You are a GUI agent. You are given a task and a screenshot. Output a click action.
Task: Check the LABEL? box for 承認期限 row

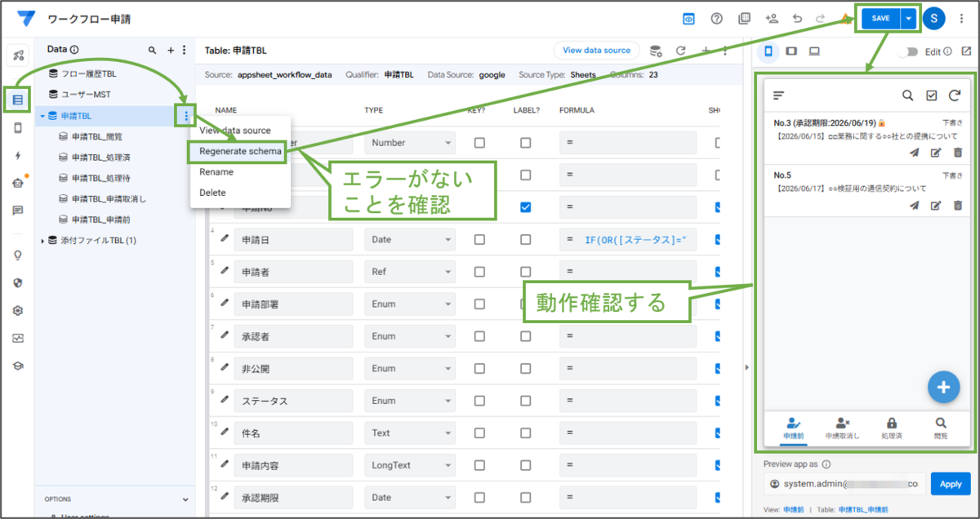(x=526, y=498)
